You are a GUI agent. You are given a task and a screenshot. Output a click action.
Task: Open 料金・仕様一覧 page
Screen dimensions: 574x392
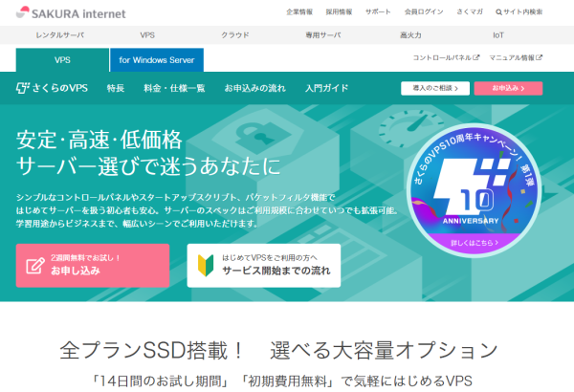(x=174, y=88)
